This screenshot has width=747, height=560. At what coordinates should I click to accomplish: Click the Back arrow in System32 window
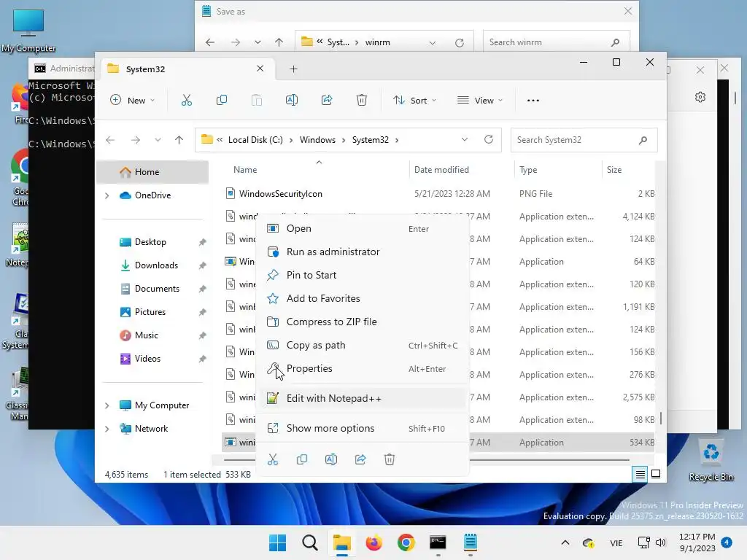110,140
